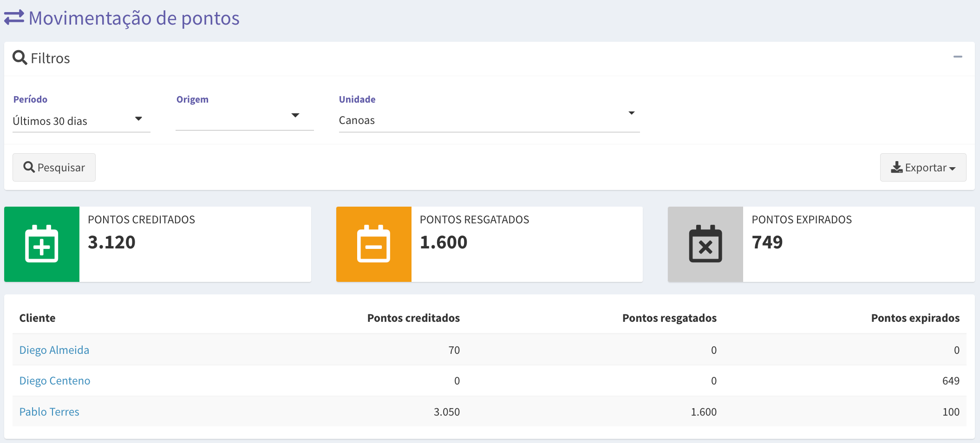
Task: Open client Pablo Terres link
Action: (x=49, y=412)
